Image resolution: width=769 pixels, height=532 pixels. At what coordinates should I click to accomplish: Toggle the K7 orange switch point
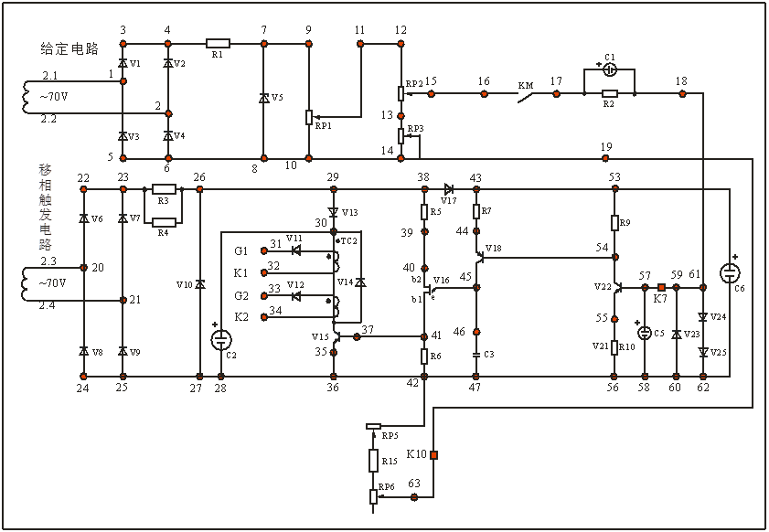(661, 287)
